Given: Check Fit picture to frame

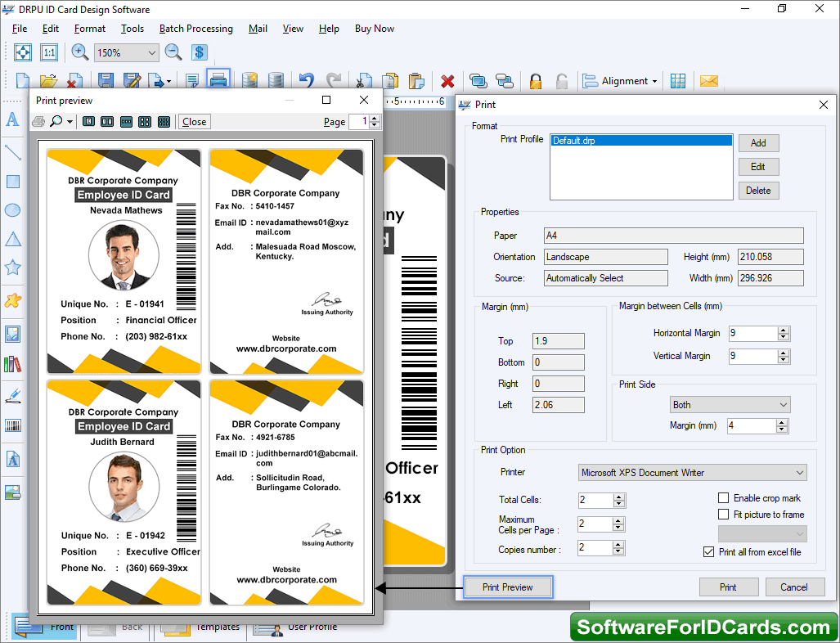Looking at the screenshot, I should 723,515.
